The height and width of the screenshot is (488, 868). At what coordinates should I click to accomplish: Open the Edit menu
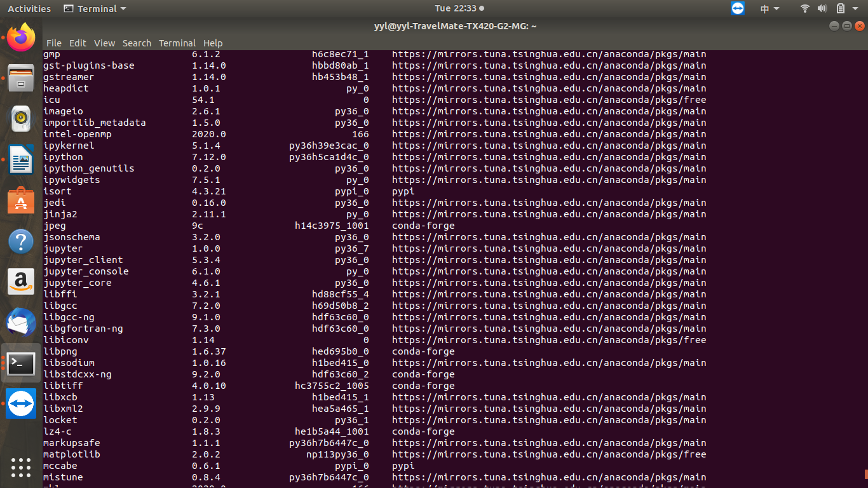pos(78,43)
